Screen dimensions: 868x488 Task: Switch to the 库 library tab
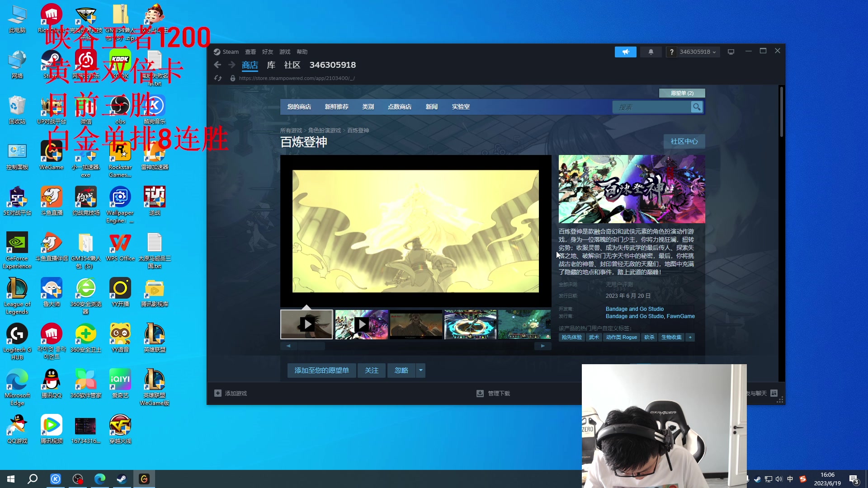[271, 65]
